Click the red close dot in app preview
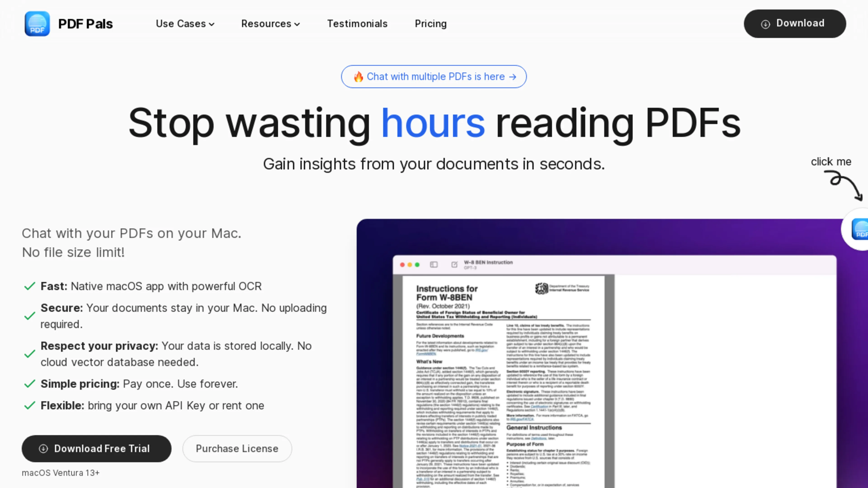Viewport: 868px width, 488px height. tap(402, 265)
